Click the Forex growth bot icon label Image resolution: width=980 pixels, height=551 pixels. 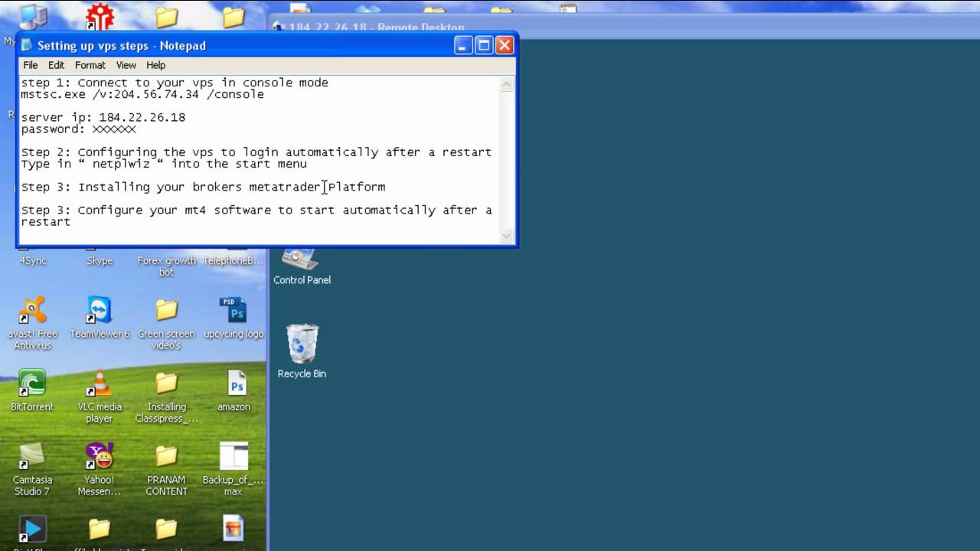pyautogui.click(x=166, y=266)
